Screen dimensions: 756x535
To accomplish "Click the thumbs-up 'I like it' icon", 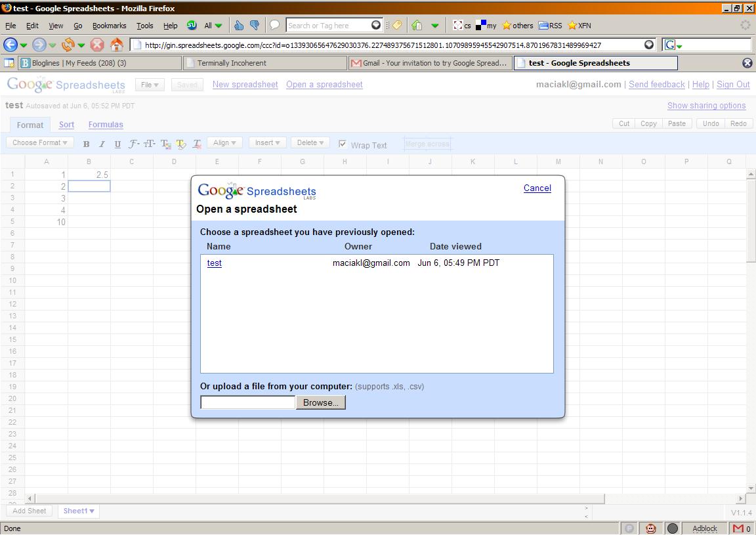I will (x=239, y=25).
